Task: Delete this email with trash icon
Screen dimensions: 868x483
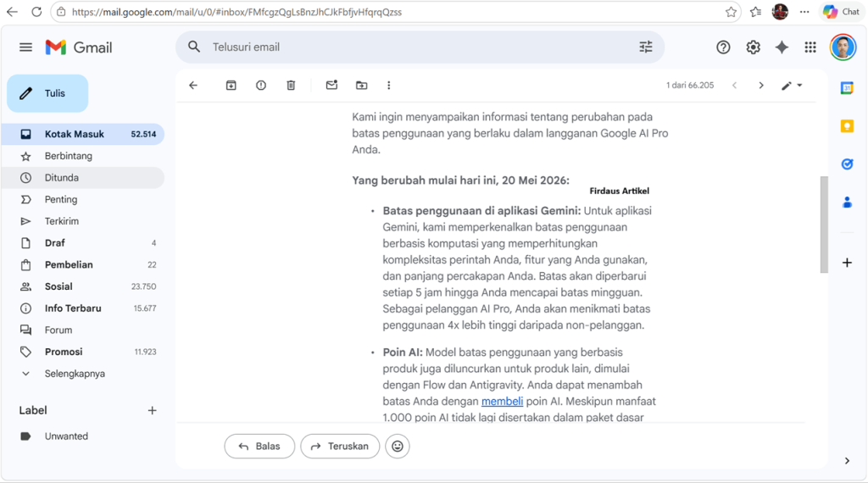Action: click(x=291, y=86)
